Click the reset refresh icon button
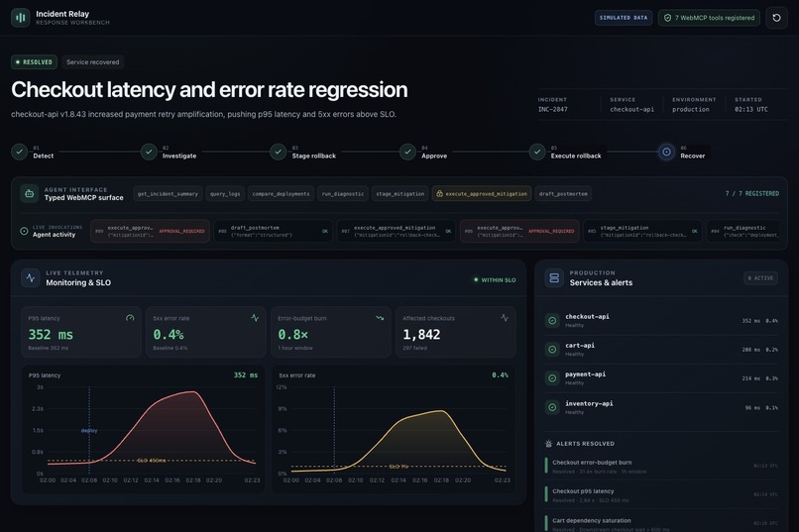799x532 pixels. [776, 18]
